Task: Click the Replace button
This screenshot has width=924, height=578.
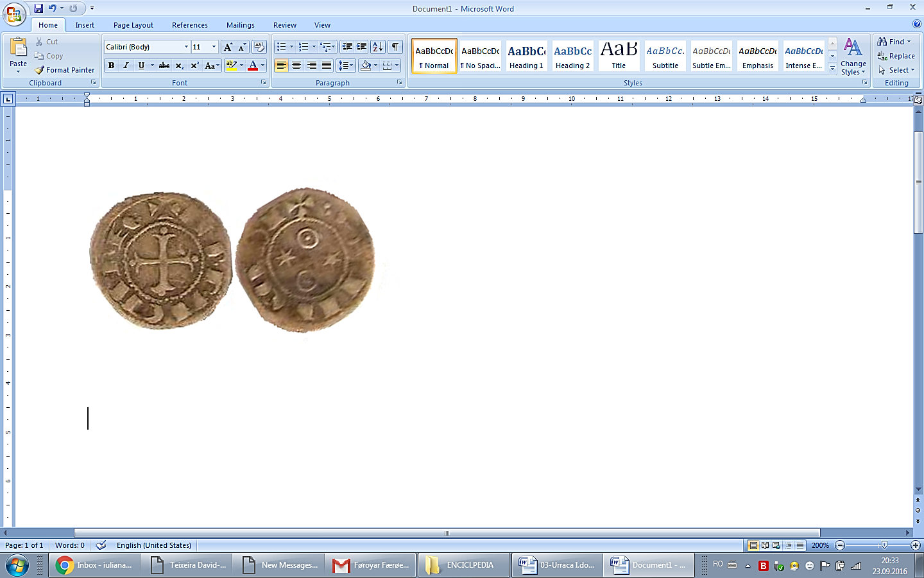Action: click(896, 56)
